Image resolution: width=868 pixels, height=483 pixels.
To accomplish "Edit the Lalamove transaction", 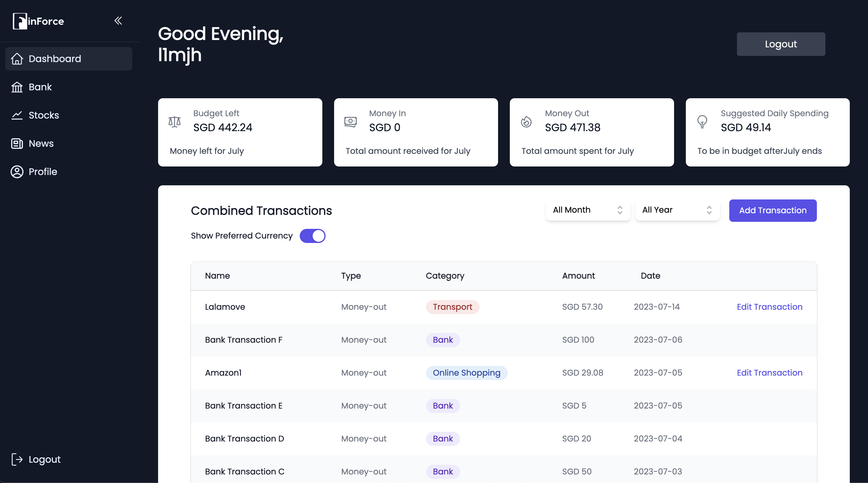I will click(769, 307).
